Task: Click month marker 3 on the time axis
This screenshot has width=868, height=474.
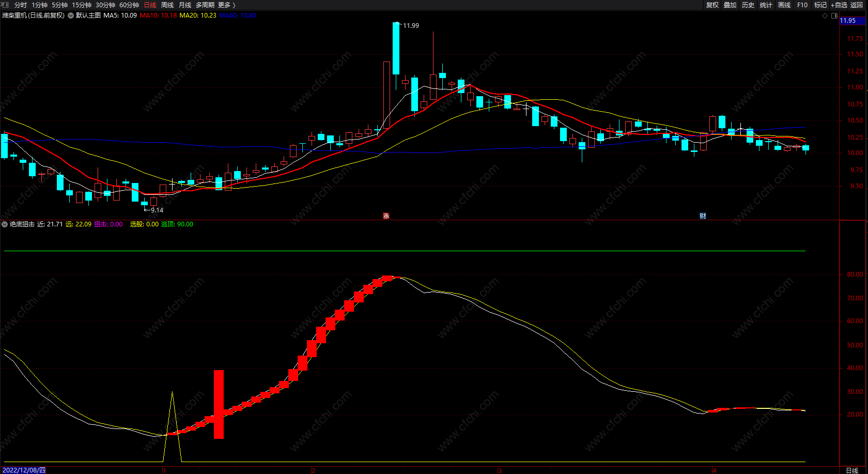Action: click(500, 470)
